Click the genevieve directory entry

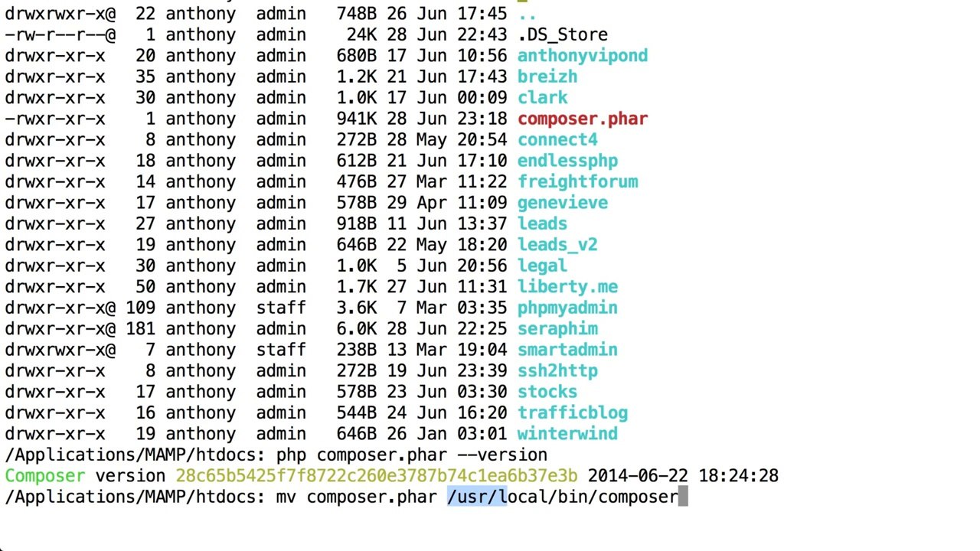point(563,203)
